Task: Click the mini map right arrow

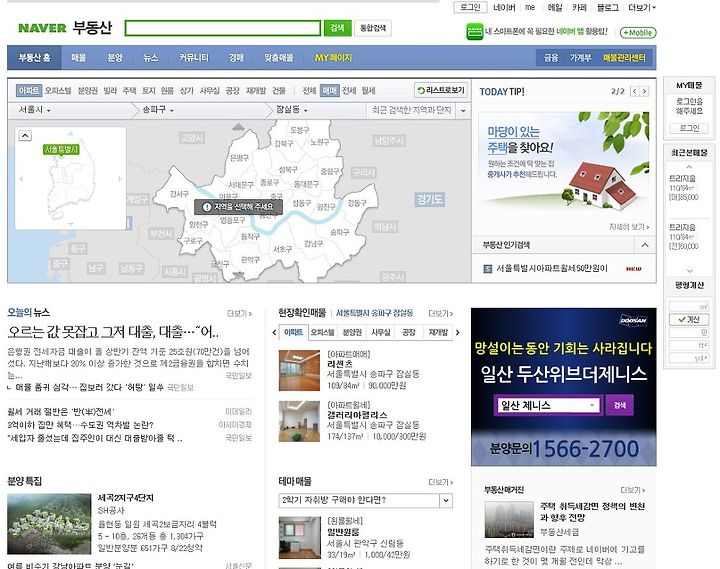Action: coord(120,179)
